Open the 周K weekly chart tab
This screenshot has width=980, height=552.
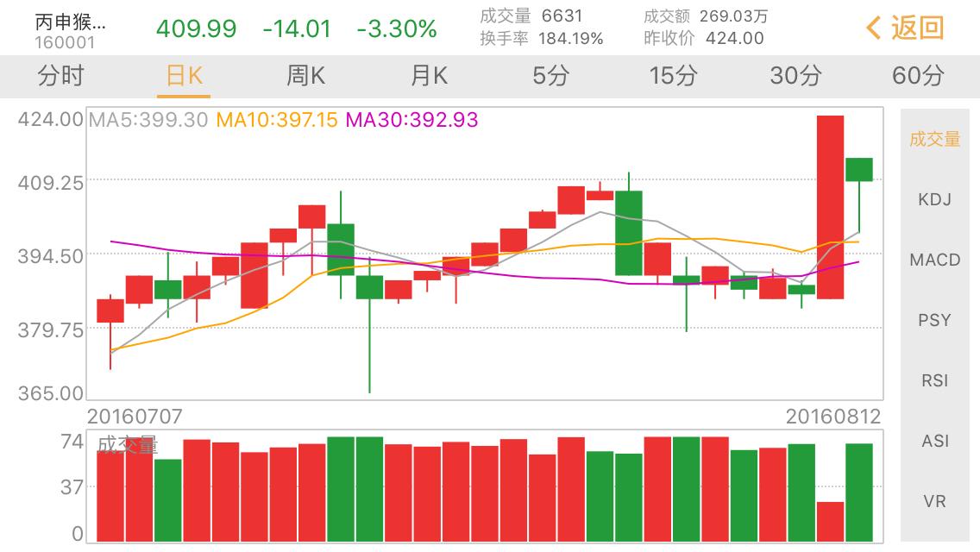click(x=305, y=76)
